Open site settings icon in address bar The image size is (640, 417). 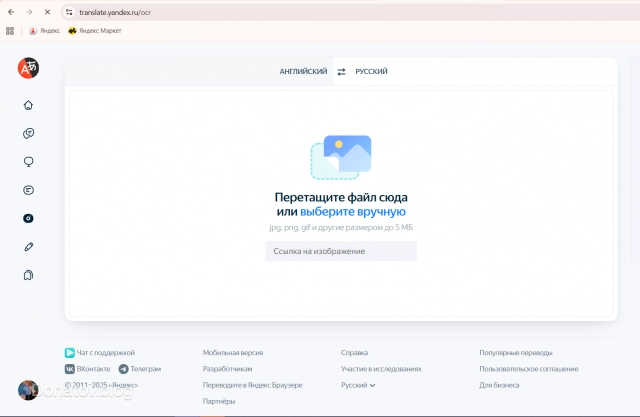click(x=69, y=12)
